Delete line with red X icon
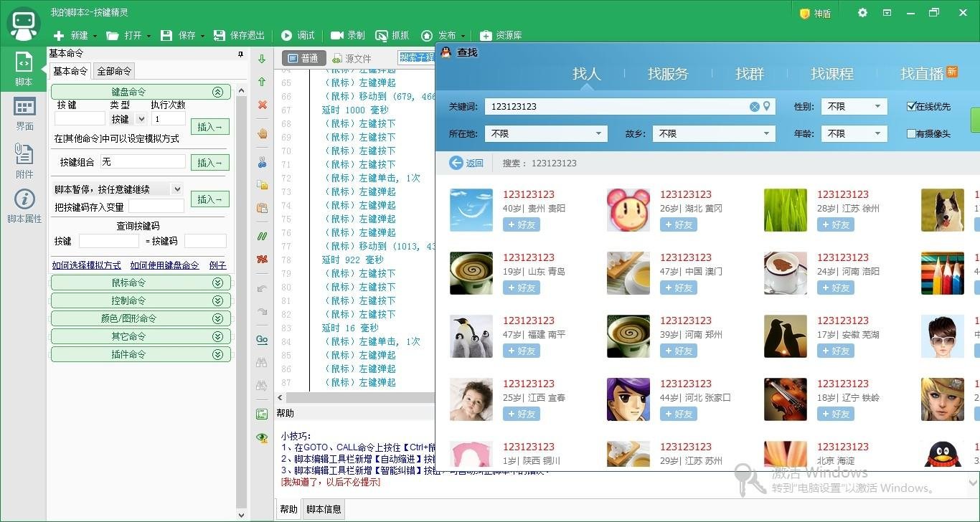This screenshot has width=980, height=522. point(262,105)
